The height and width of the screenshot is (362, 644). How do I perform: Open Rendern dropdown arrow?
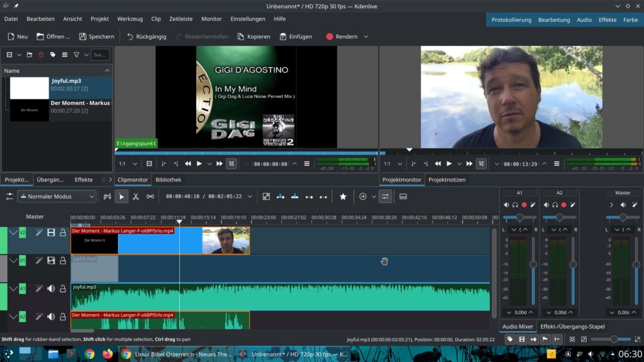(366, 36)
